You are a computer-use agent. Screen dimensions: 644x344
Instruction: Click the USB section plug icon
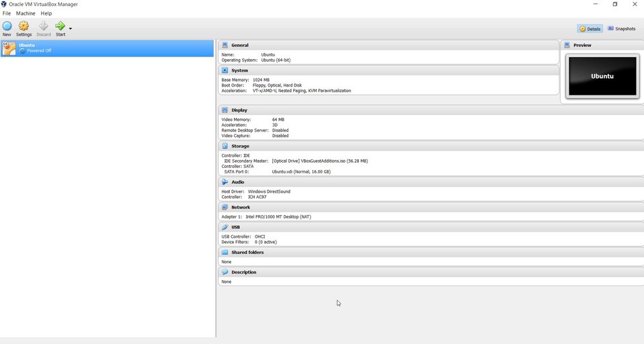(x=225, y=227)
